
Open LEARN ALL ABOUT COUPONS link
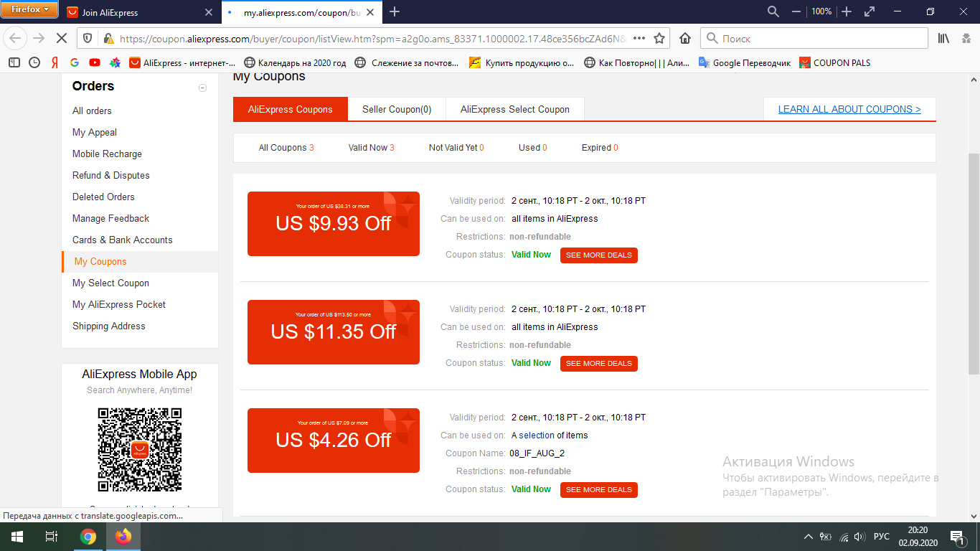click(x=849, y=109)
